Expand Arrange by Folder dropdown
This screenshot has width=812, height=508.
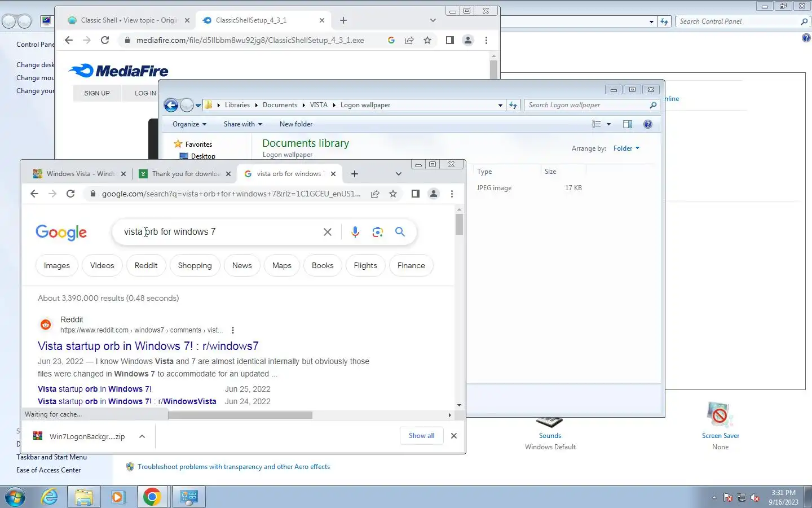pyautogui.click(x=626, y=148)
